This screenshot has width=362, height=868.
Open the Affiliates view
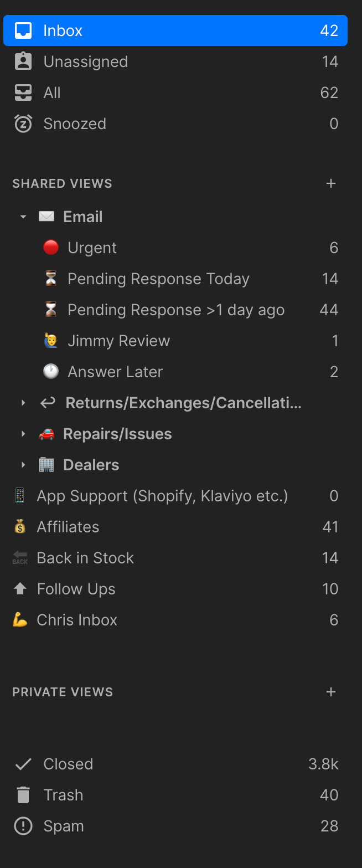click(68, 527)
